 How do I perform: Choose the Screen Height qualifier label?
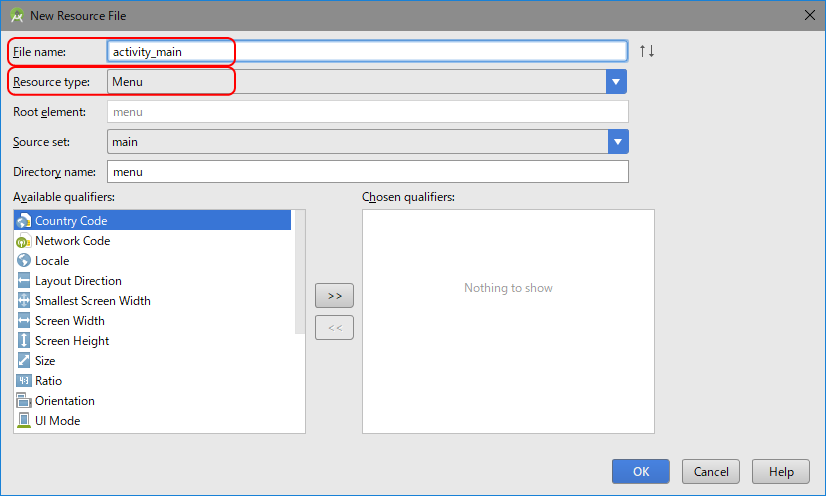click(72, 341)
